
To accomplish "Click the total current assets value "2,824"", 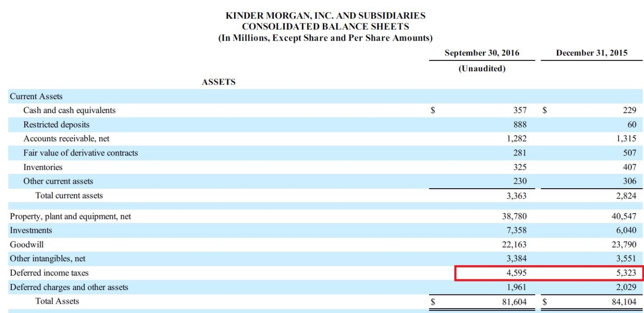I will 626,195.
